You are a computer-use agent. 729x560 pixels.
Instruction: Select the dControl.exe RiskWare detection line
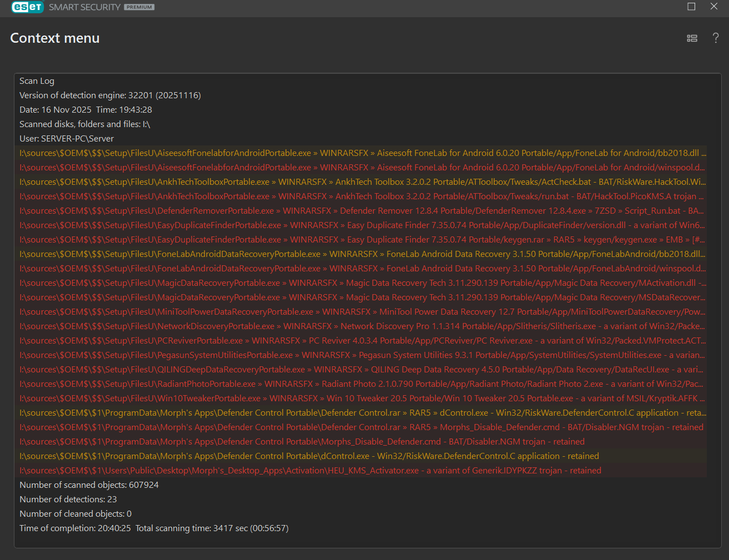pyautogui.click(x=309, y=456)
